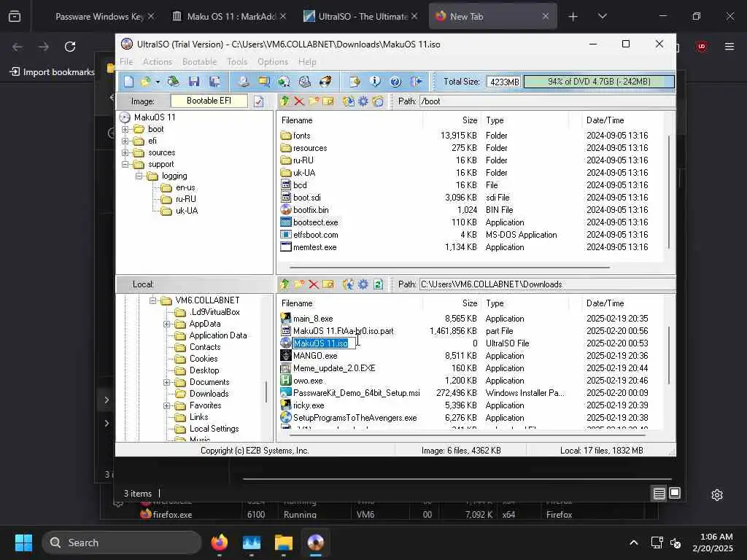This screenshot has width=747, height=560.
Task: Click the image Path field showing /boot
Action: [547, 101]
